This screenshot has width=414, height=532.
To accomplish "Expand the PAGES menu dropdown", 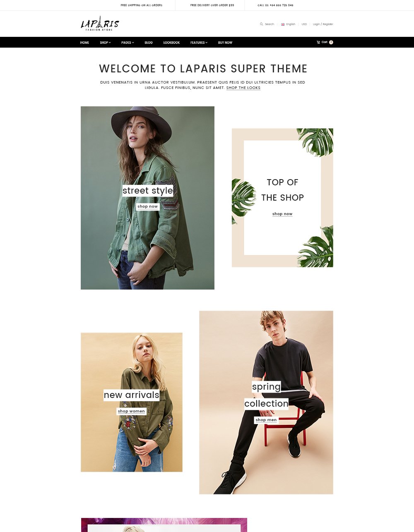I will click(128, 43).
